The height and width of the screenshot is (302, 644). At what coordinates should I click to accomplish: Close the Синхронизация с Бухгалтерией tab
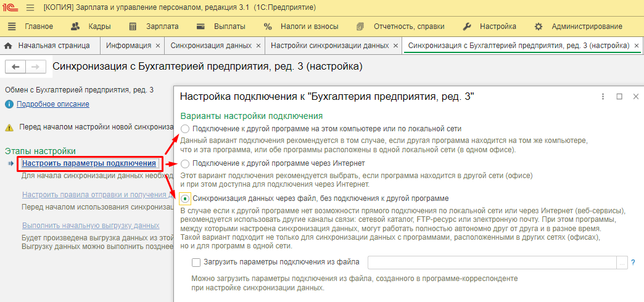click(x=636, y=46)
